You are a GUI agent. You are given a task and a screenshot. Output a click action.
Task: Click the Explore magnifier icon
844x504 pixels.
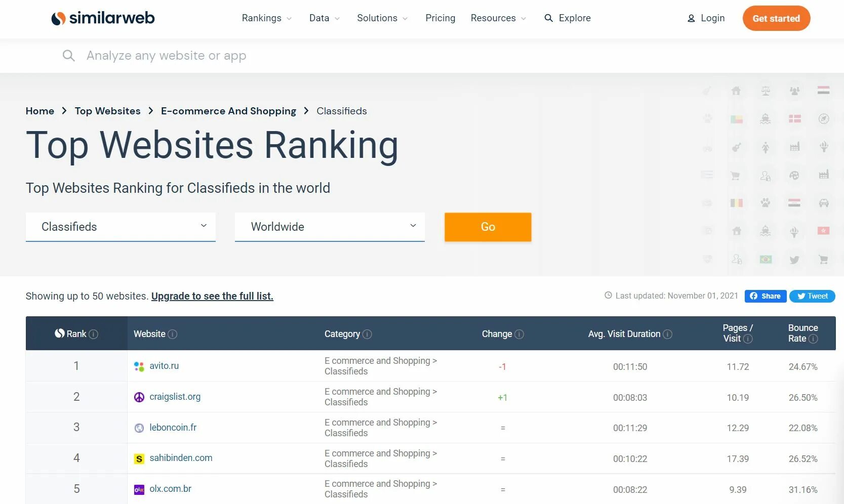click(x=548, y=18)
